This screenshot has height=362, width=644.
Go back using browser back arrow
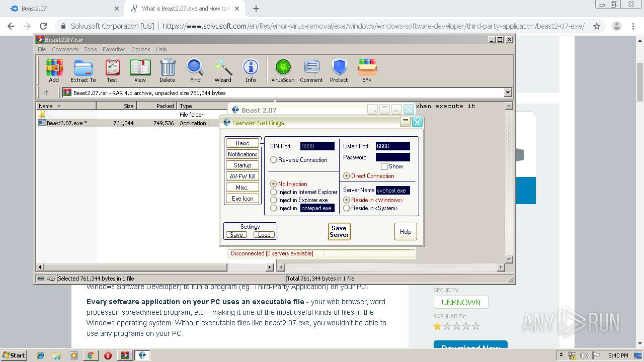point(11,26)
